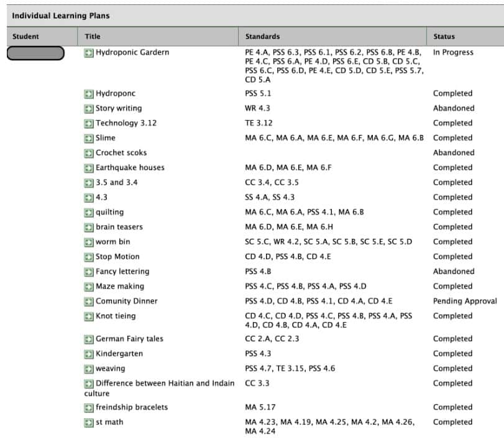504x438 pixels.
Task: Click the CC 2.A, CC 2.3 standards cell
Action: tap(272, 338)
